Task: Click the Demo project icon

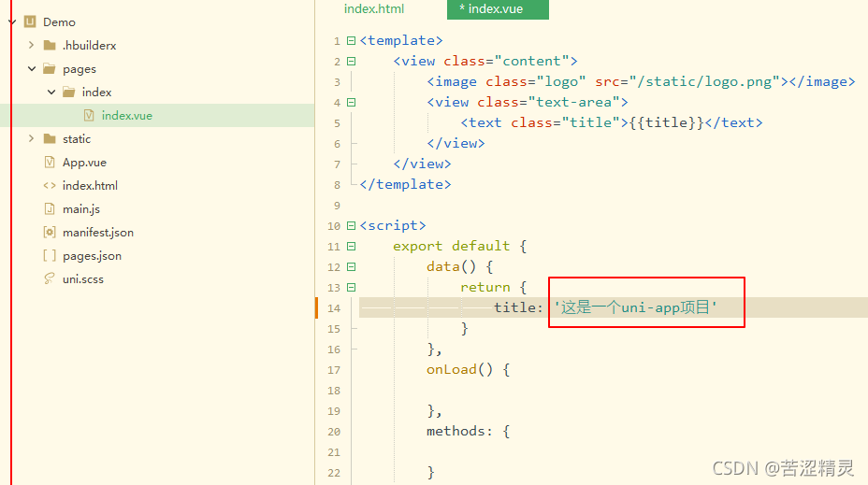Action: 30,22
